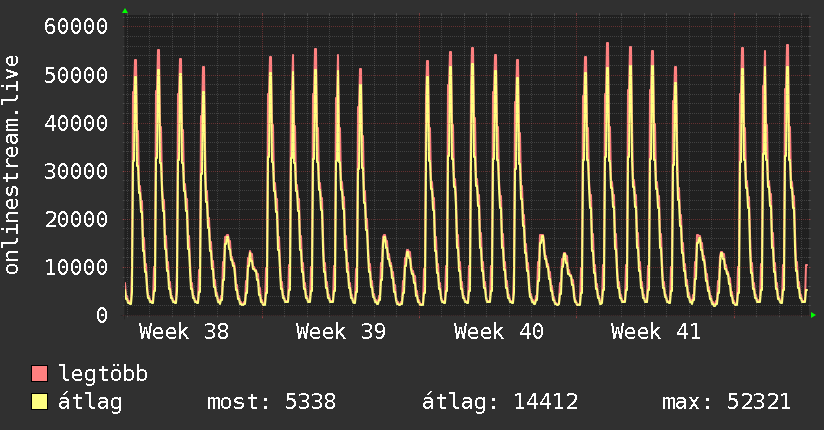
Task: Click the green arrow at x-axis end
Action: 814,315
